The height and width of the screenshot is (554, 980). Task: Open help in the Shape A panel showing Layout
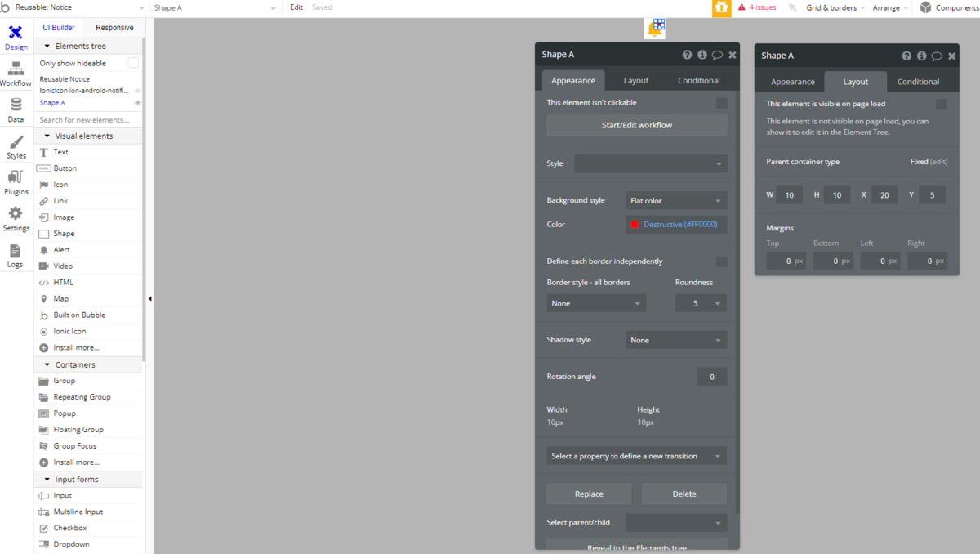click(x=906, y=56)
